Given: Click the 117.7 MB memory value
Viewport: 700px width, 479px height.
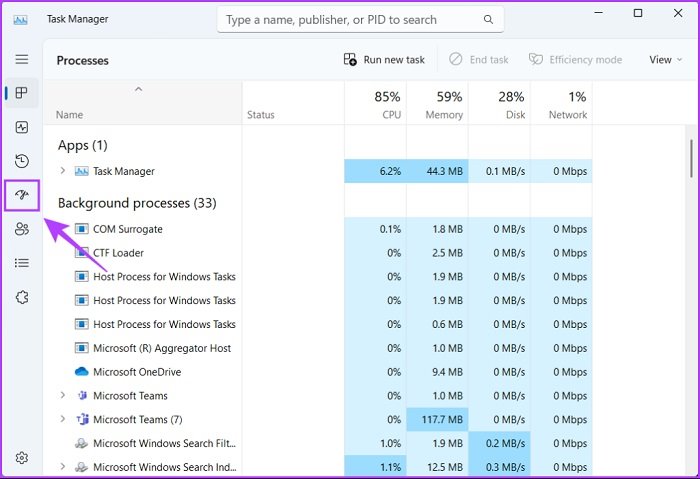Looking at the screenshot, I should pyautogui.click(x=438, y=419).
